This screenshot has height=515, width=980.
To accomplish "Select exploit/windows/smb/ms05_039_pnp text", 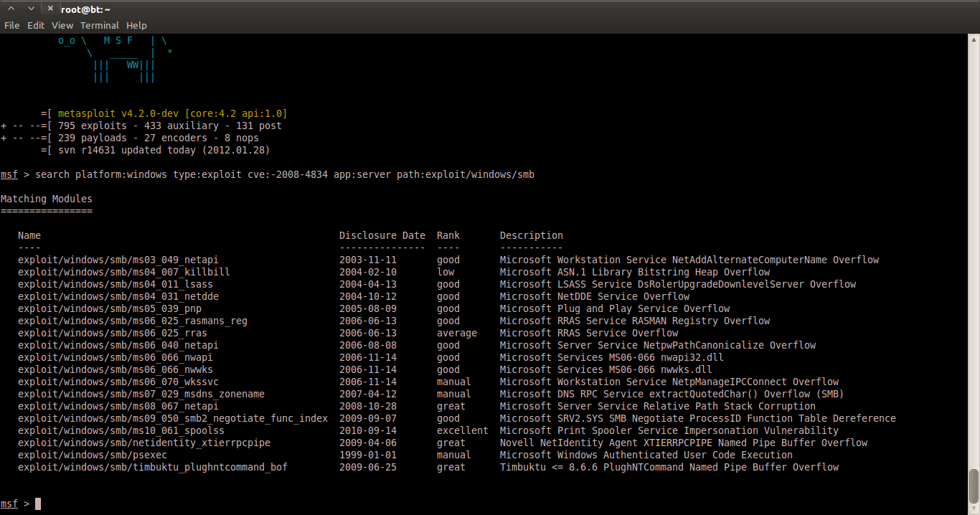I will [x=110, y=308].
